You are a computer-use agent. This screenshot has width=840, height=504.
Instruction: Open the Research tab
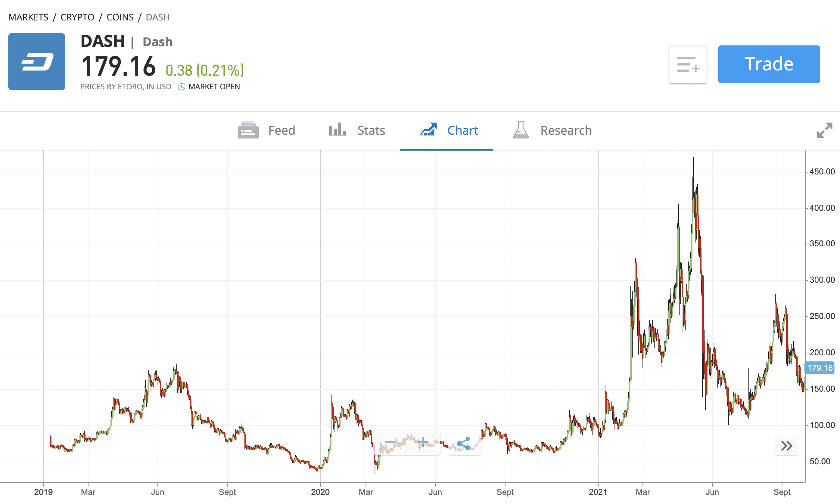coord(552,131)
